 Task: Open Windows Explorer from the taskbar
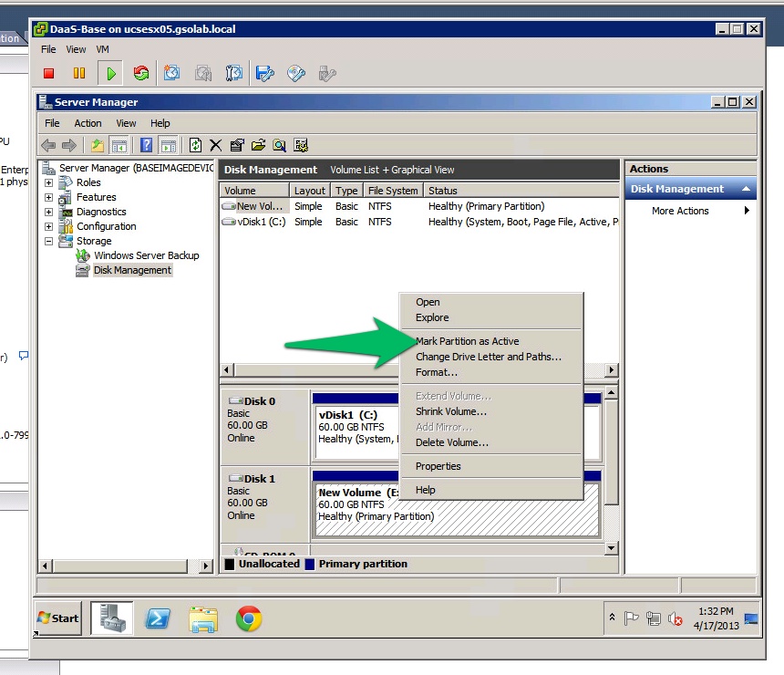(x=203, y=619)
